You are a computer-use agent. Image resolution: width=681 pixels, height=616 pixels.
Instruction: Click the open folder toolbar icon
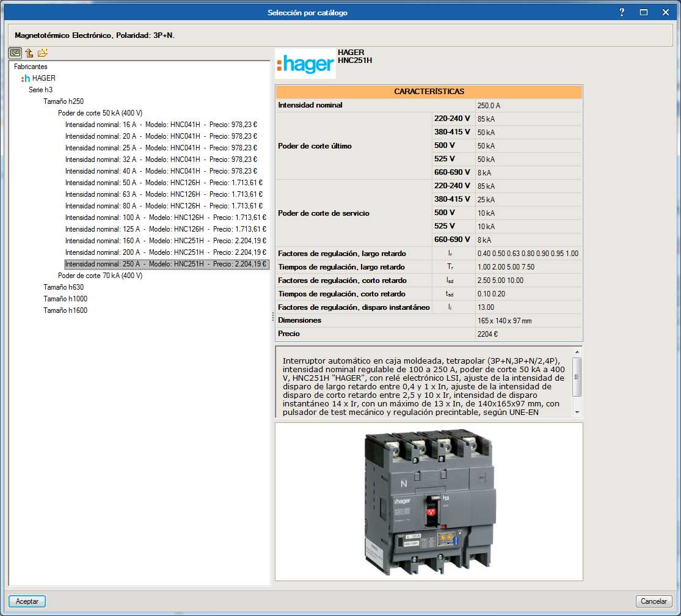tap(43, 53)
